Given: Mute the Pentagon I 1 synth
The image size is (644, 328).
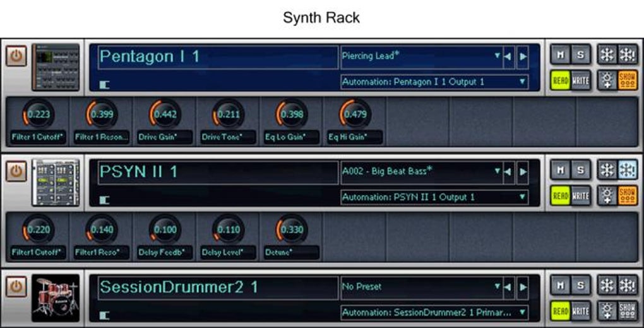Looking at the screenshot, I should (560, 54).
